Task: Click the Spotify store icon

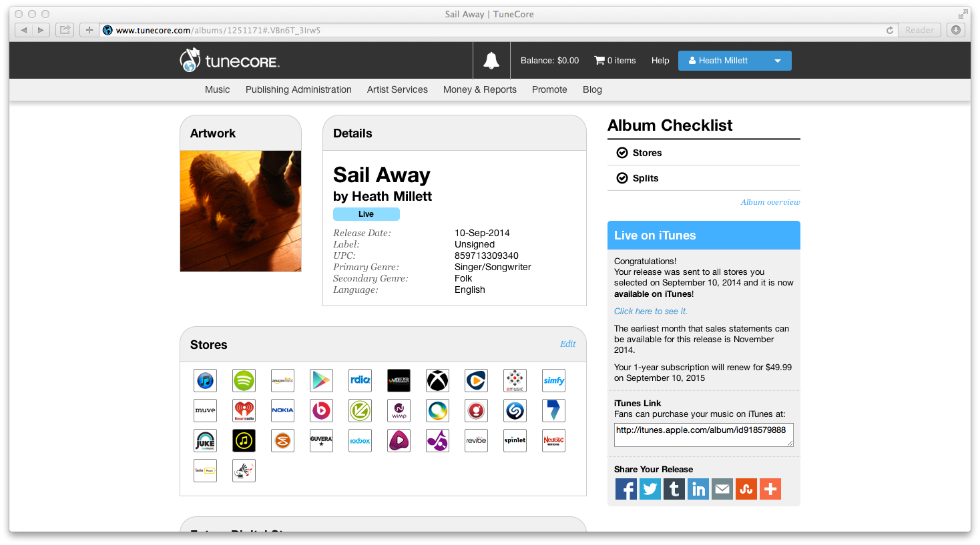Action: pyautogui.click(x=244, y=381)
